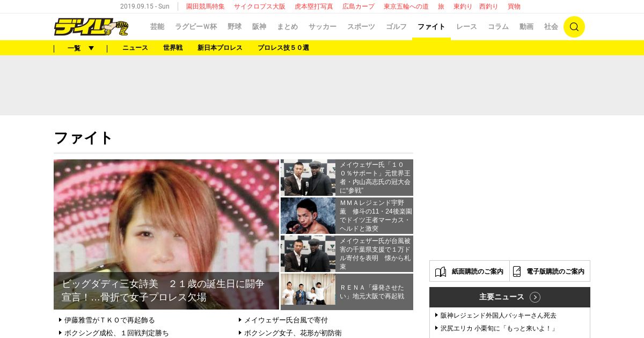Open the 買物 link
Viewport: 644px width, 338px height.
(514, 6)
